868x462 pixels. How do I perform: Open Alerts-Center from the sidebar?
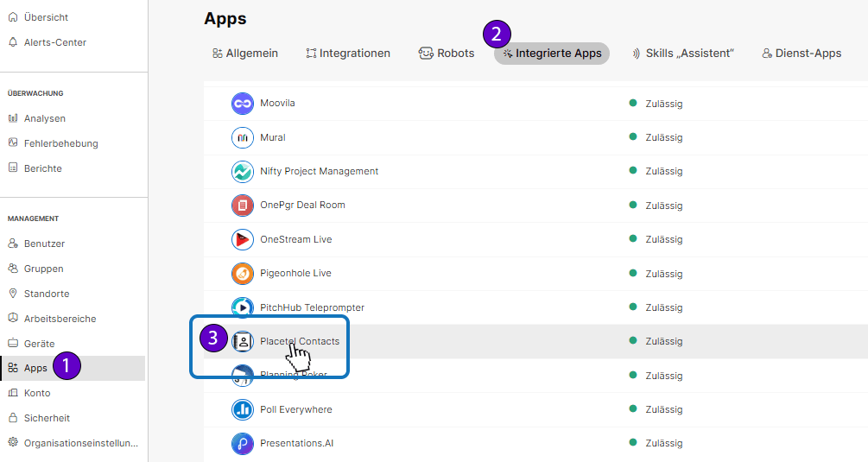54,42
